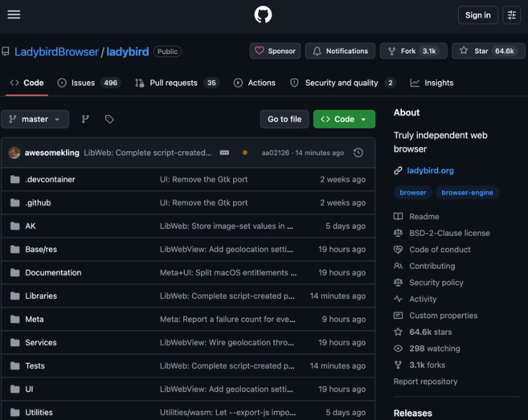Click the .devcontainer folder icon
This screenshot has width=528, height=420.
[x=15, y=179]
